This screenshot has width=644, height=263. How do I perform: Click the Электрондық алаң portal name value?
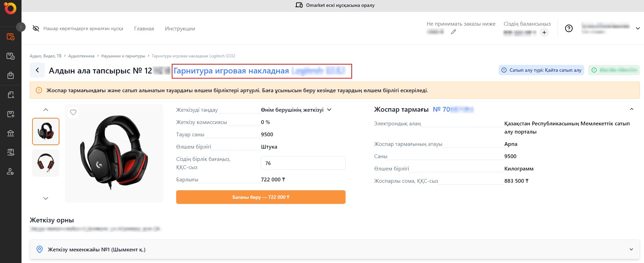pyautogui.click(x=567, y=128)
